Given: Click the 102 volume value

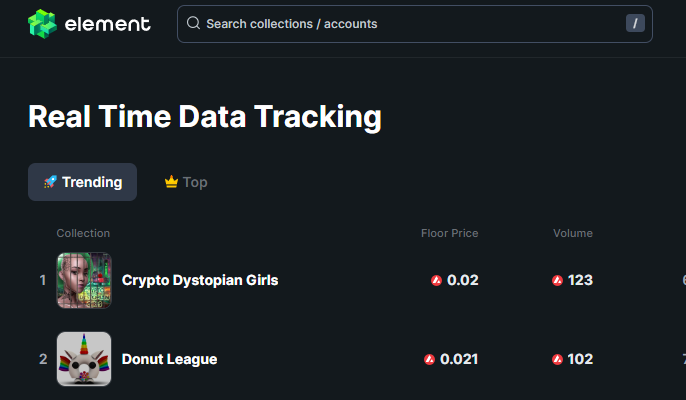Looking at the screenshot, I should point(580,359).
